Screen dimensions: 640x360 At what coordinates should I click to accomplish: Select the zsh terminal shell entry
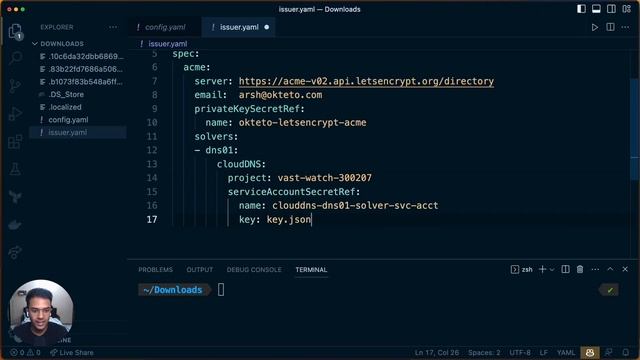[x=522, y=269]
